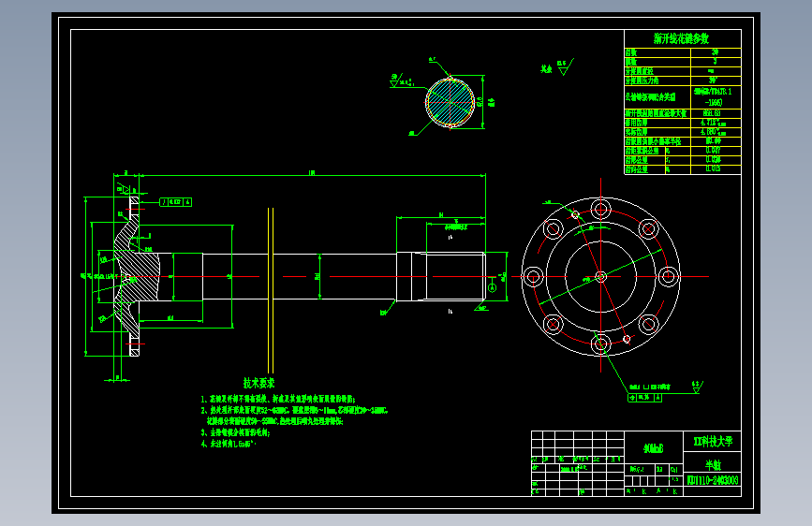Click the XX科技大学 title block cell
Viewport: 812px width, 526px height.
[713, 442]
